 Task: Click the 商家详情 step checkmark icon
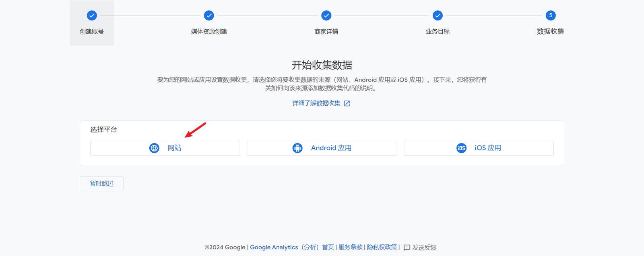tap(326, 16)
